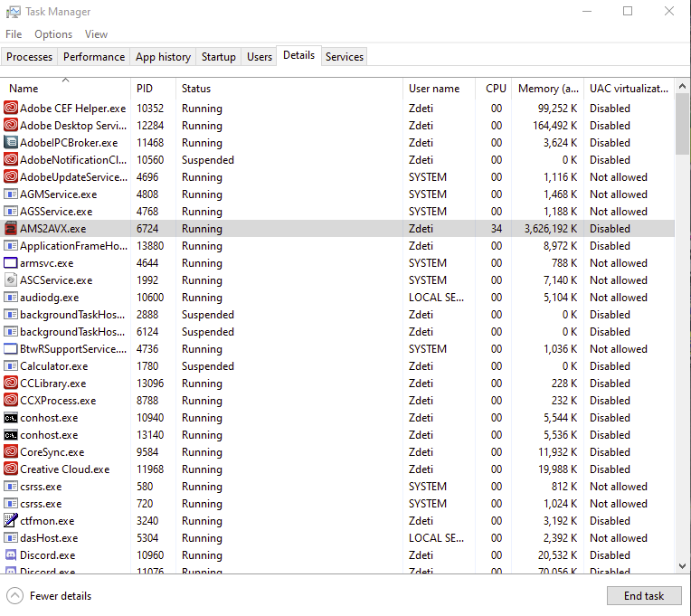Viewport: 691px width, 616px height.
Task: Click the Adobe Desktop Service process icon
Action: [x=11, y=125]
